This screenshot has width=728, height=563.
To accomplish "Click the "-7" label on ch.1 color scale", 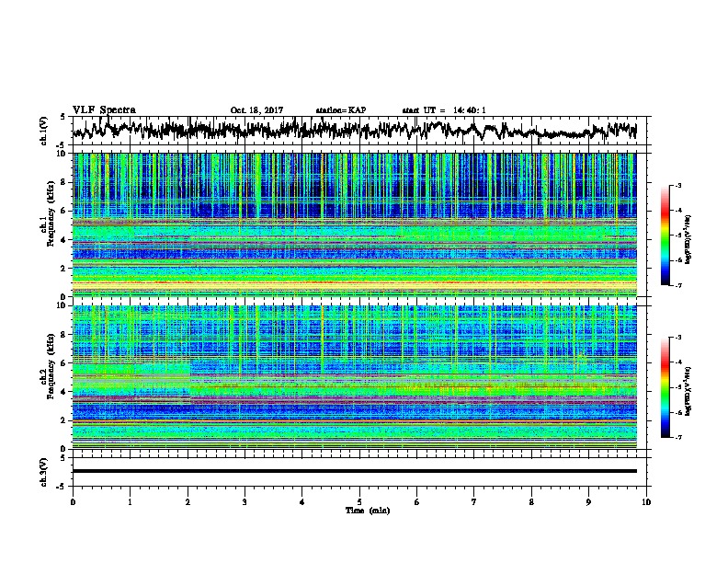I will click(677, 285).
